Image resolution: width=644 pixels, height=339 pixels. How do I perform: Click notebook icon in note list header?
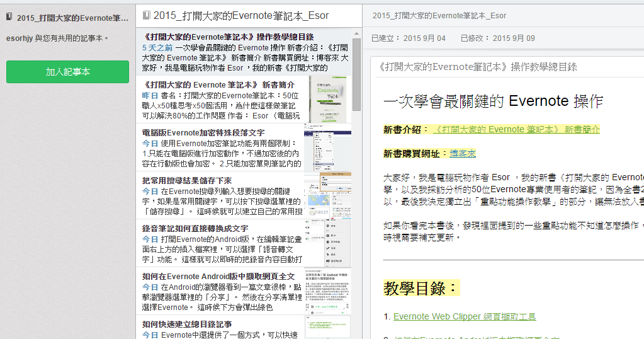[146, 16]
